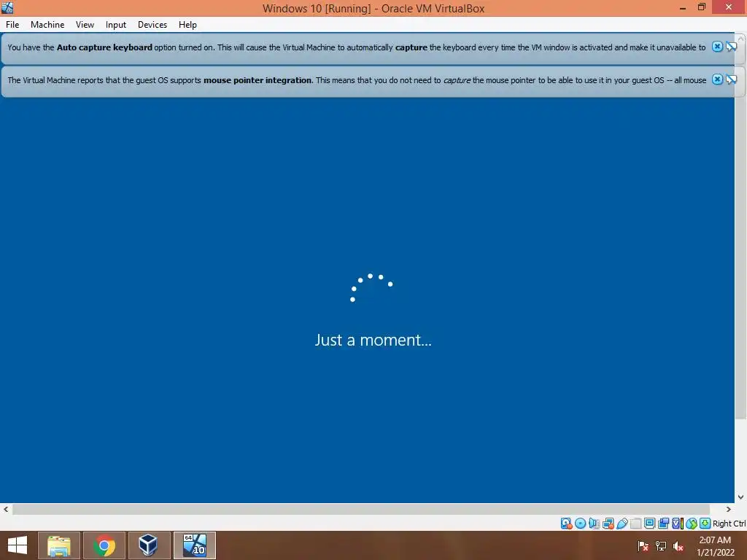This screenshot has height=560, width=747.
Task: Open the File menu
Action: pos(12,25)
